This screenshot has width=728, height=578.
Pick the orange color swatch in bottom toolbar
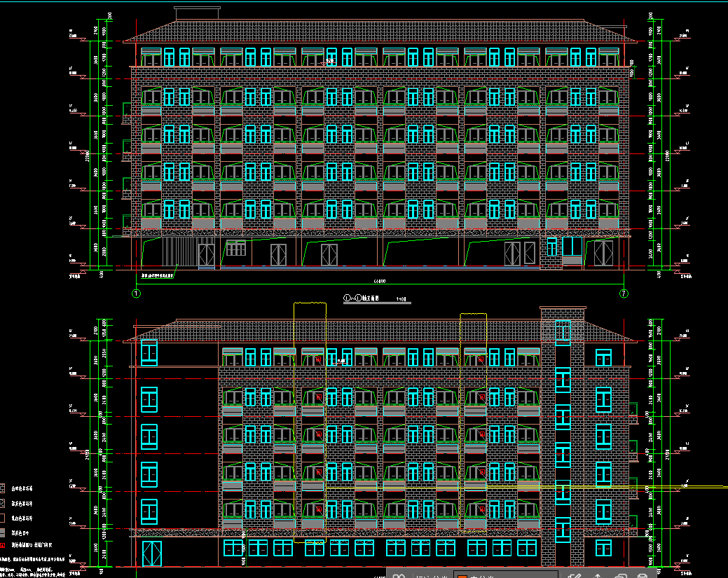462,577
